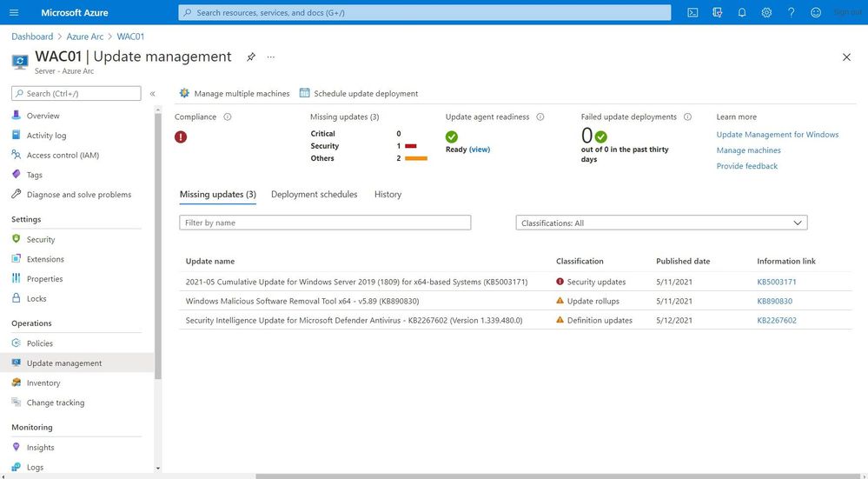The image size is (868, 479).
Task: Open Cloud Shell from the top bar
Action: (692, 12)
